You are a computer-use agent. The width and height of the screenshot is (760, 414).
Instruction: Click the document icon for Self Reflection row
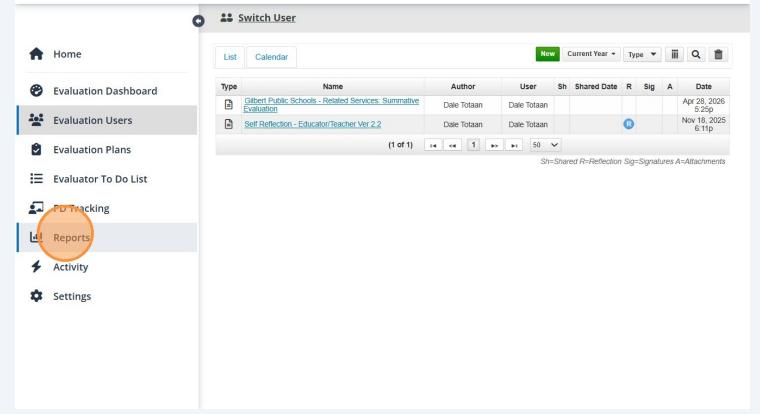pyautogui.click(x=228, y=124)
